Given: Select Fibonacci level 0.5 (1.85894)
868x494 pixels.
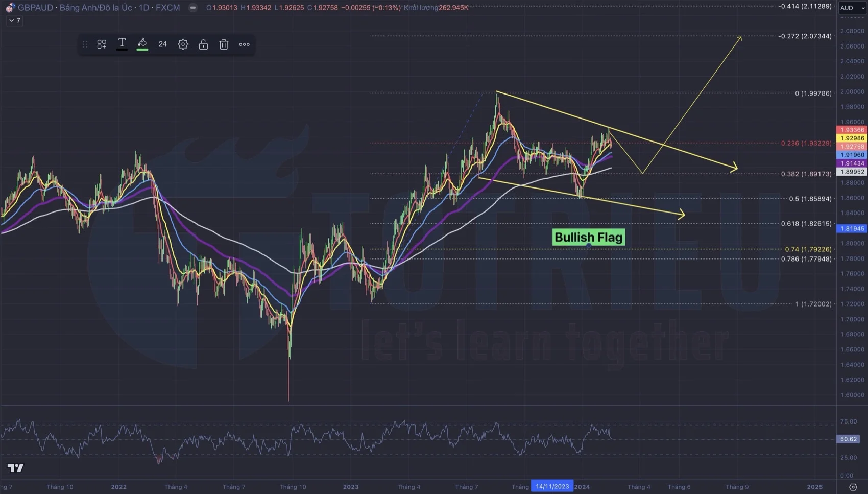Looking at the screenshot, I should pyautogui.click(x=810, y=199).
